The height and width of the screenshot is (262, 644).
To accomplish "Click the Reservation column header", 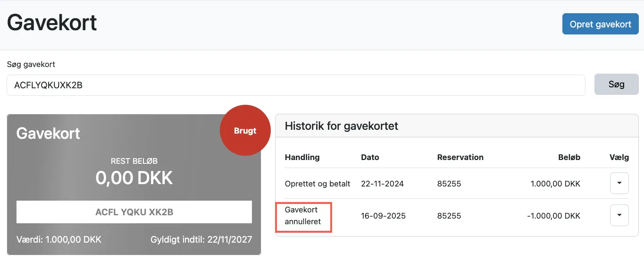I will [460, 157].
